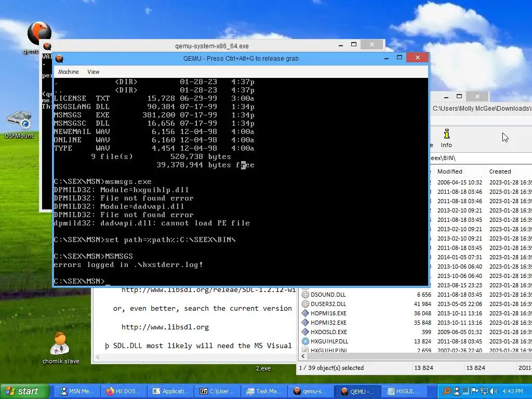Switch to Application taskbar item
The width and height of the screenshot is (532, 399).
tap(170, 391)
